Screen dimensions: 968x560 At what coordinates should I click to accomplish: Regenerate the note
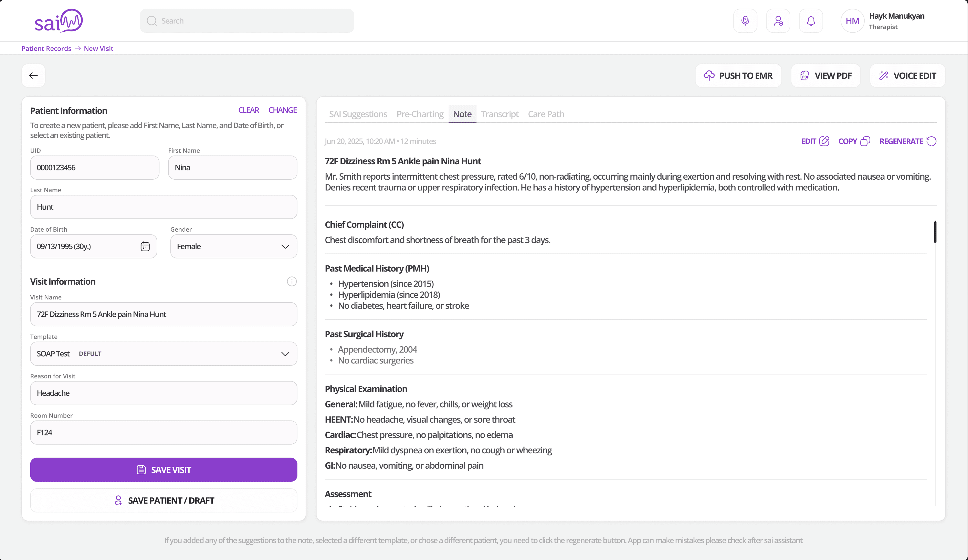(908, 141)
